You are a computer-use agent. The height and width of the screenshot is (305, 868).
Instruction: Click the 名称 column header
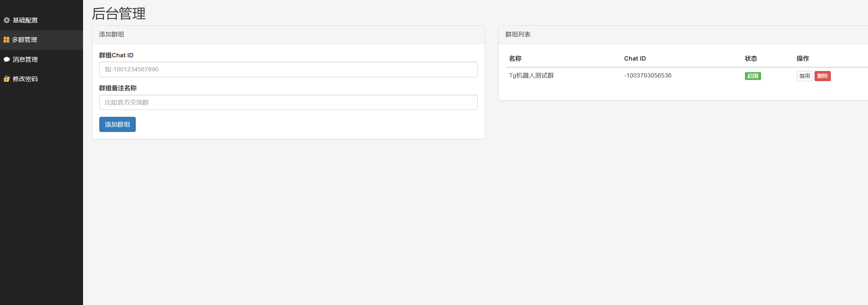coord(515,58)
